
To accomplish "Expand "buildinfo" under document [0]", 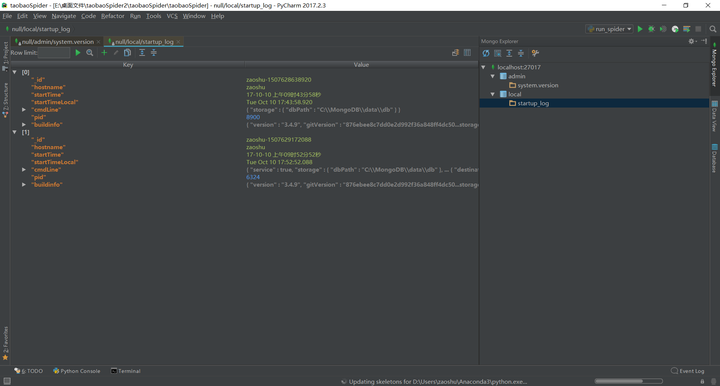I will (23, 125).
